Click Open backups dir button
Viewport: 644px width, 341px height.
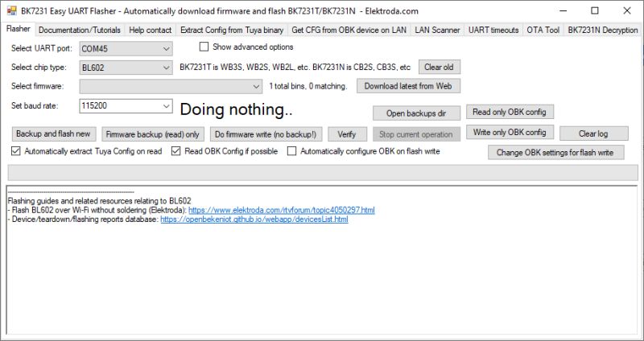tap(416, 113)
